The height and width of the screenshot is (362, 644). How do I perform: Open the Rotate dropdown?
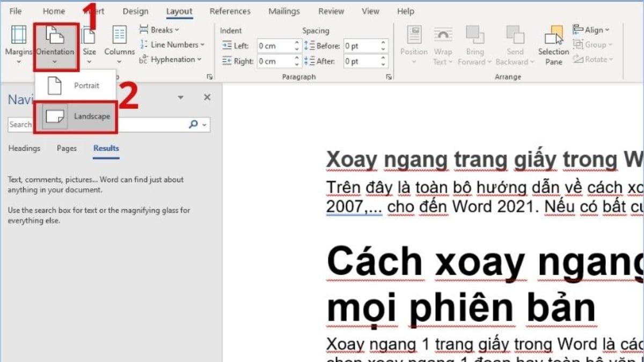pyautogui.click(x=594, y=60)
